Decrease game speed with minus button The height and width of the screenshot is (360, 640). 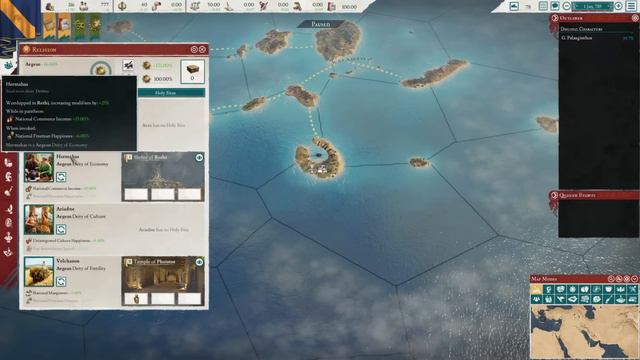(566, 6)
